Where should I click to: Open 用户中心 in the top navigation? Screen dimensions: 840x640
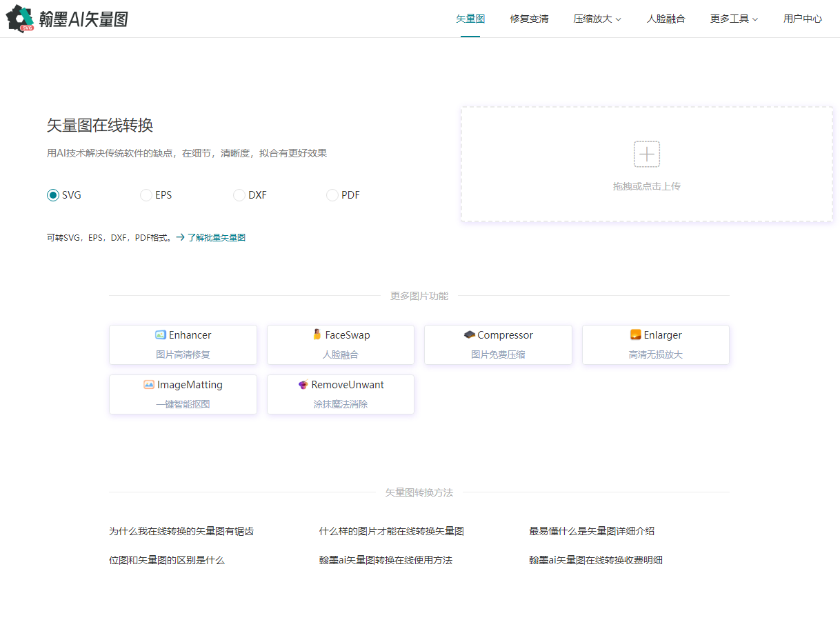point(802,19)
